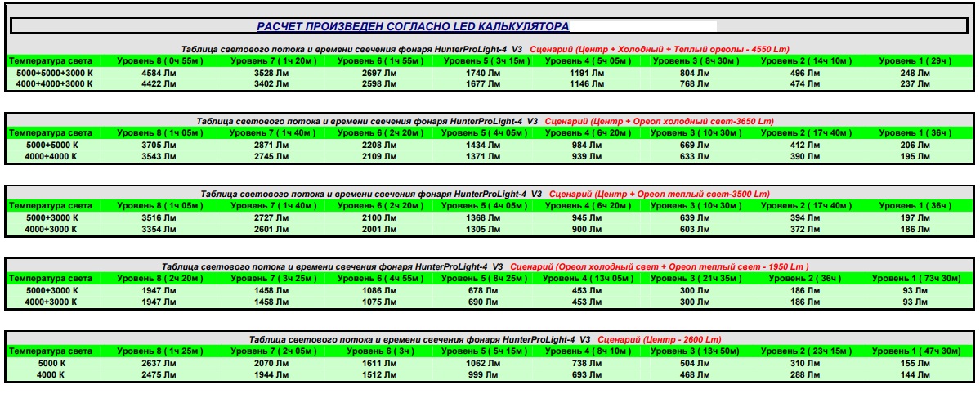
Task: Select cell '1075 Лм'
Action: coord(381,301)
